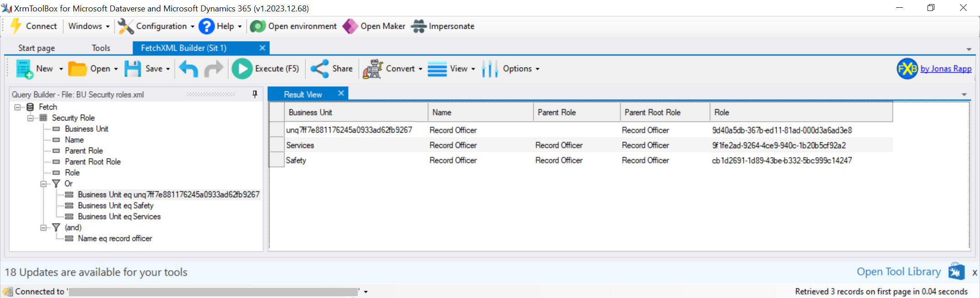The width and height of the screenshot is (980, 298).
Task: Click the Execute (F5) play icon
Action: click(x=242, y=69)
